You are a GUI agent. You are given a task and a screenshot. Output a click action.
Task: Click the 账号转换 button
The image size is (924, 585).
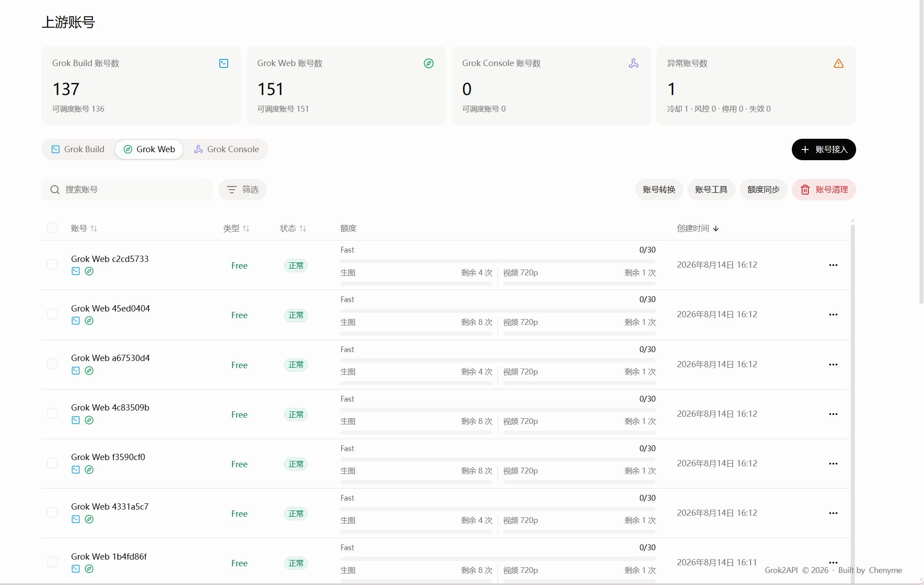659,190
